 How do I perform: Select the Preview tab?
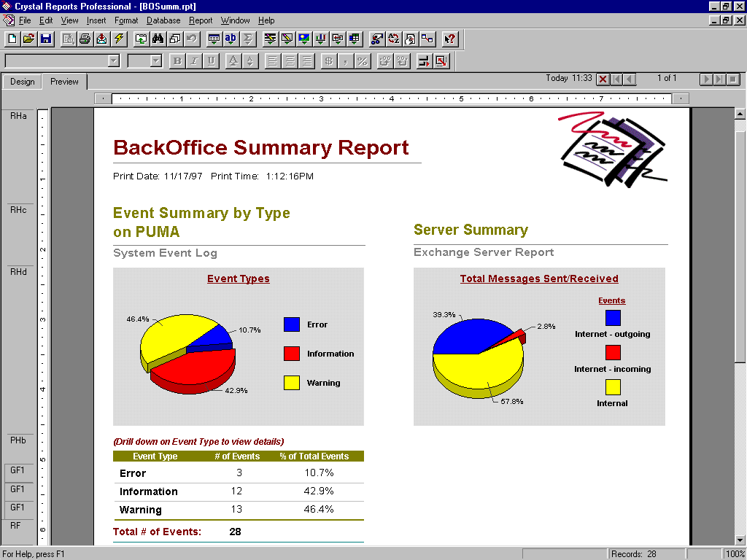click(x=64, y=82)
